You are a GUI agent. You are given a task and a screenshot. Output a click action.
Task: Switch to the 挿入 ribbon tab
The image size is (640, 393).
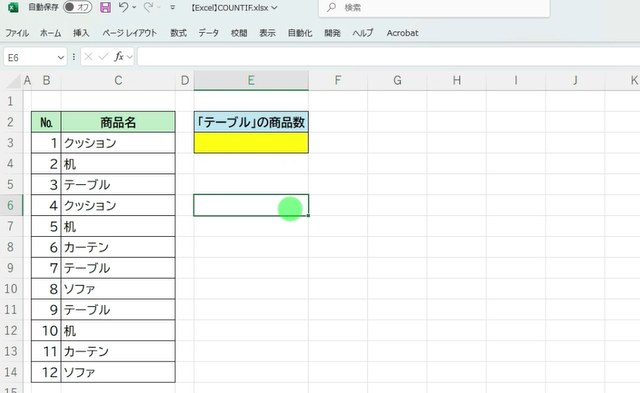[x=81, y=33]
